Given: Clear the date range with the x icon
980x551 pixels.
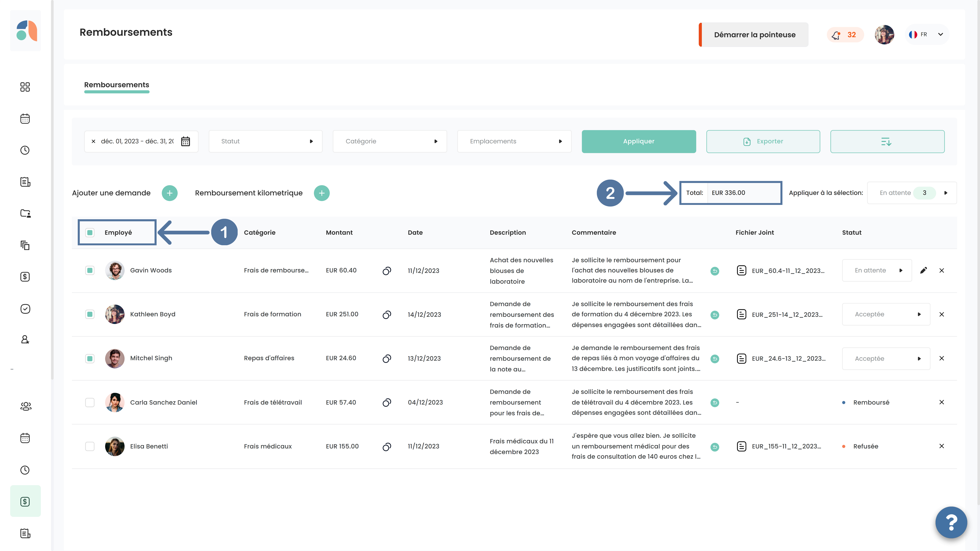Looking at the screenshot, I should (x=93, y=141).
